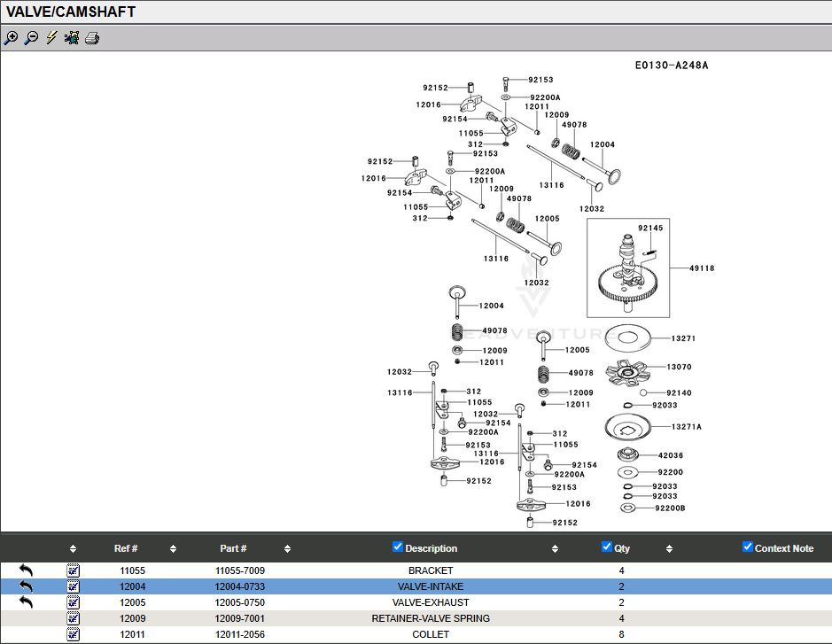Click part number 11055-7009
Viewport: 832px width, 644px height.
click(239, 570)
